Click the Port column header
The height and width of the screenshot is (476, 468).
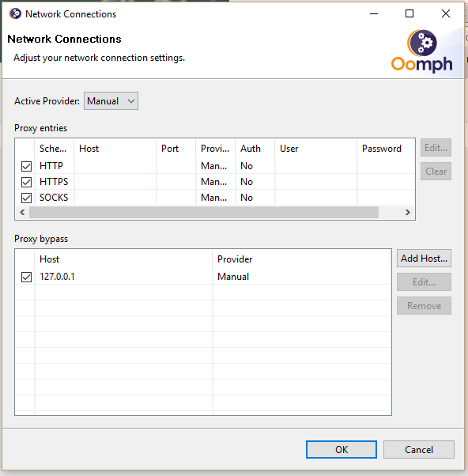(176, 149)
